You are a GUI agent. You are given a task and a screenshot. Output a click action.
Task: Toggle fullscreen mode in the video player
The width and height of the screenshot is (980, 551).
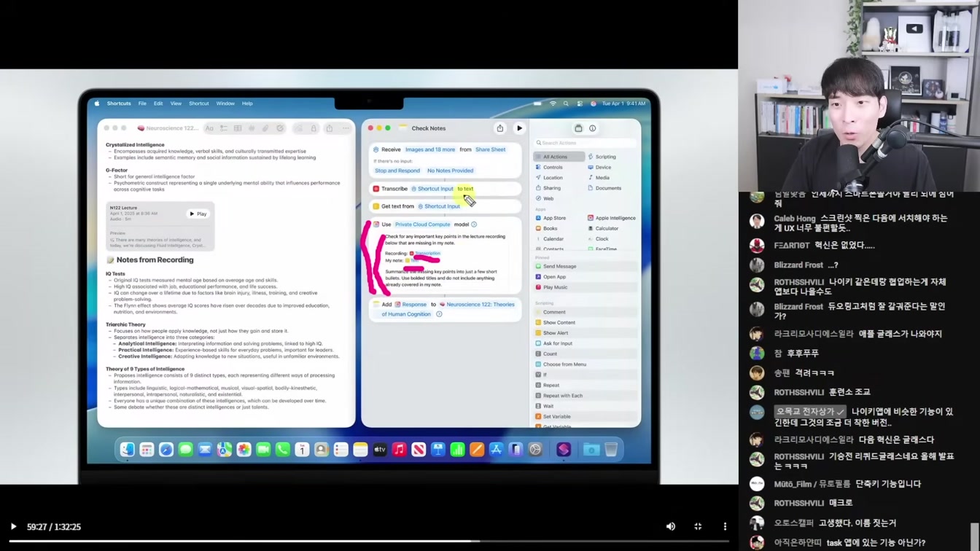[x=698, y=526]
